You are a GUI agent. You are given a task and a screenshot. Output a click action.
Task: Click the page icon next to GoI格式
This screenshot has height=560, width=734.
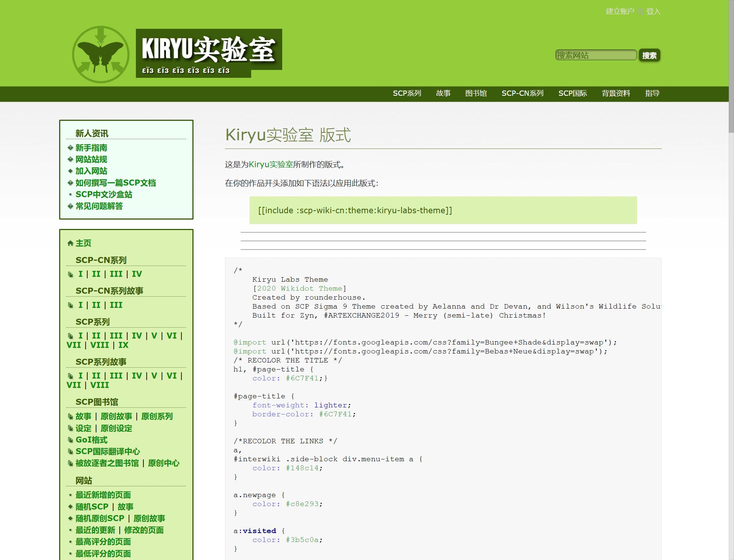pyautogui.click(x=70, y=440)
